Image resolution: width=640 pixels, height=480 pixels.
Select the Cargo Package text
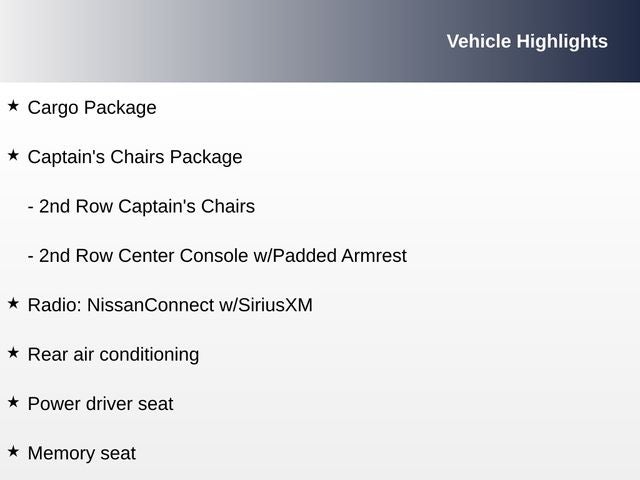coord(92,107)
